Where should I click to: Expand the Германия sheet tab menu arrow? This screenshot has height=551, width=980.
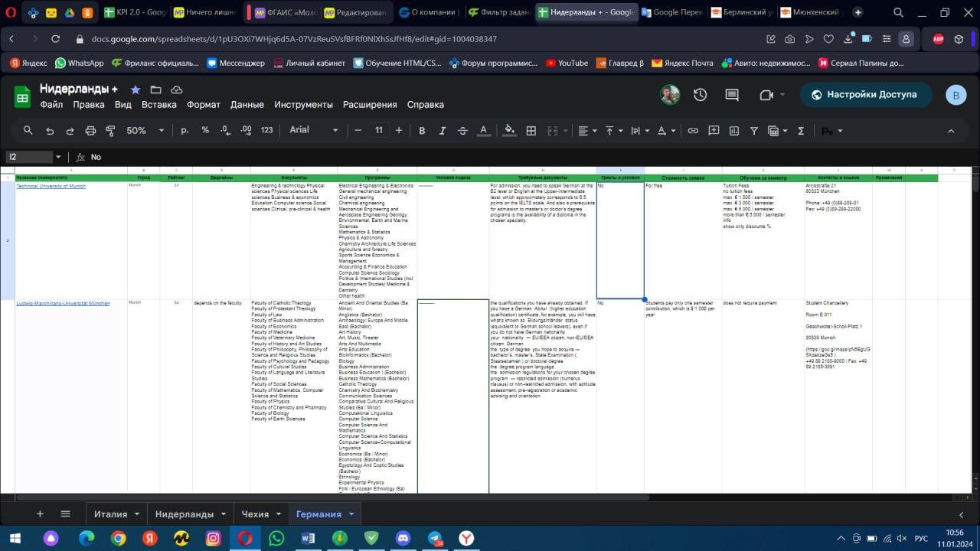click(x=351, y=514)
